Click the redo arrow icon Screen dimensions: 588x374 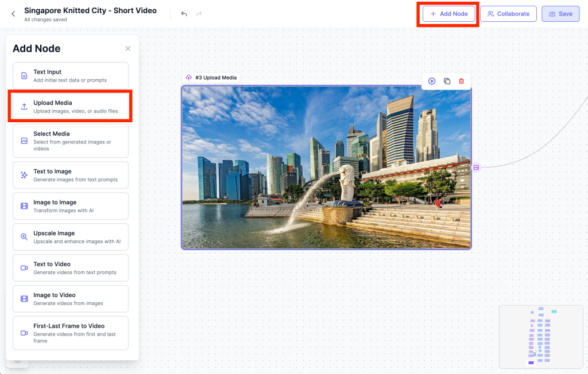(199, 14)
